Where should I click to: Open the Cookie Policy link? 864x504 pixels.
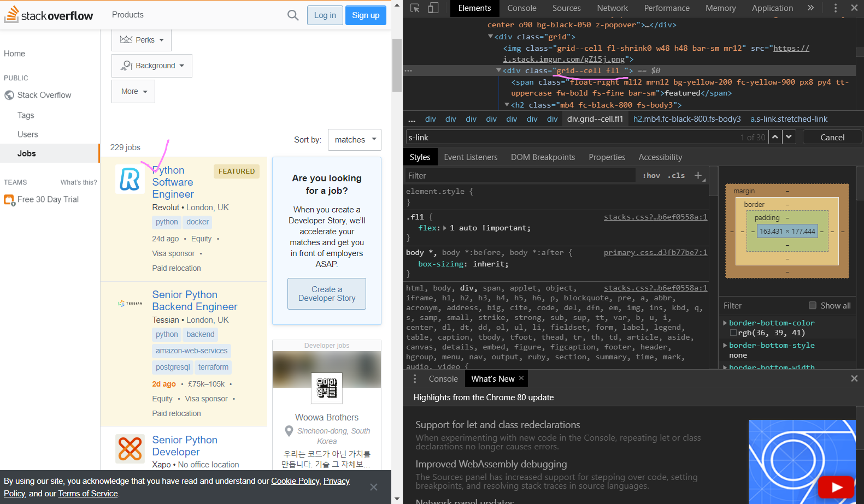point(295,481)
